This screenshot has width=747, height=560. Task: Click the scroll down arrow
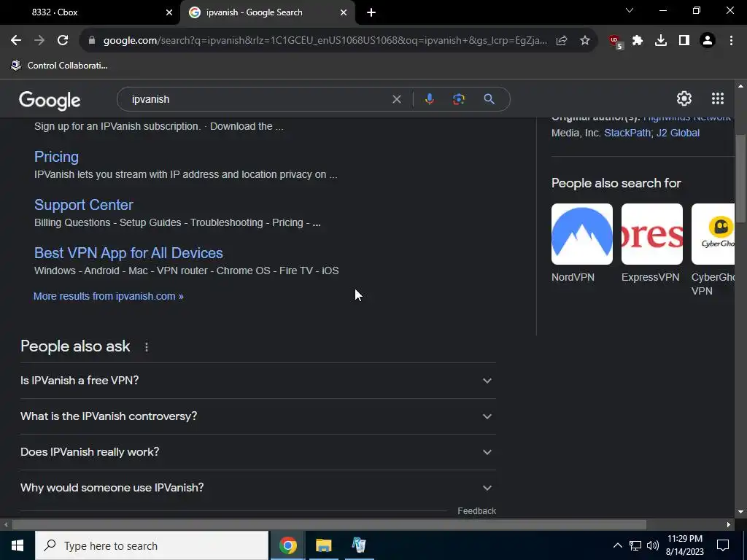(x=740, y=512)
